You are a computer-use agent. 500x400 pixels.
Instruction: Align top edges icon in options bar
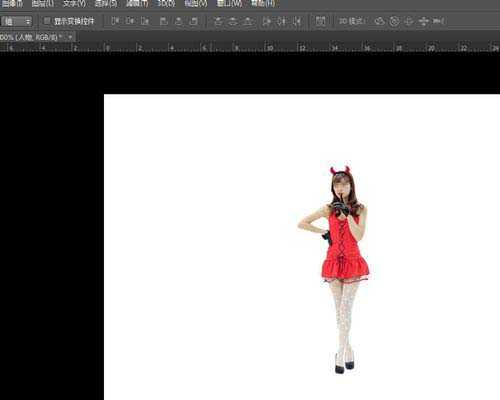(115, 21)
